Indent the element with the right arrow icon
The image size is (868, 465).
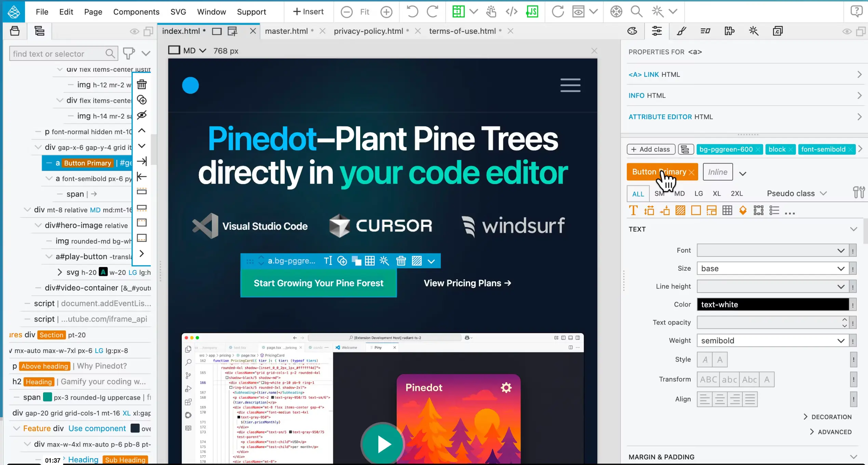[141, 161]
